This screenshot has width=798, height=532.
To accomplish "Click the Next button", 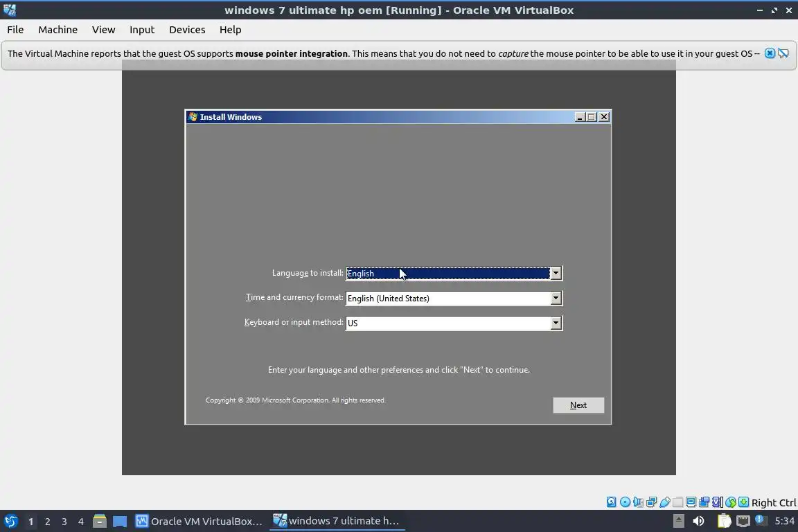I will point(578,405).
